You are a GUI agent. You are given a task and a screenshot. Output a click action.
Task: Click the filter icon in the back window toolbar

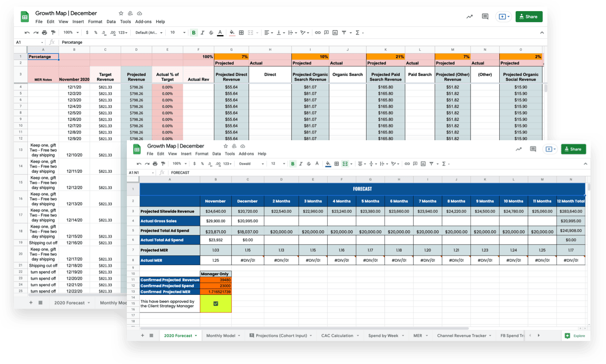[x=344, y=33]
